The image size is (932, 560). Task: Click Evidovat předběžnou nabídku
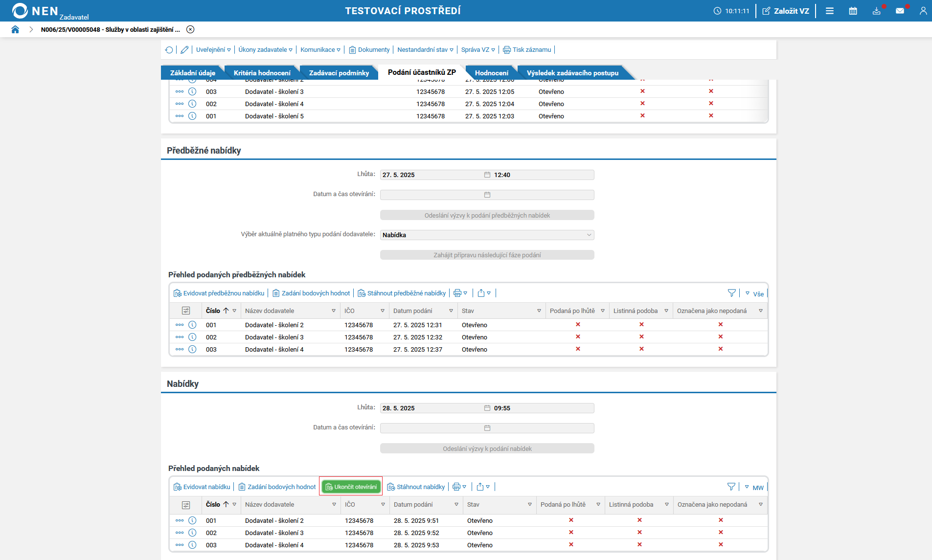coord(219,293)
